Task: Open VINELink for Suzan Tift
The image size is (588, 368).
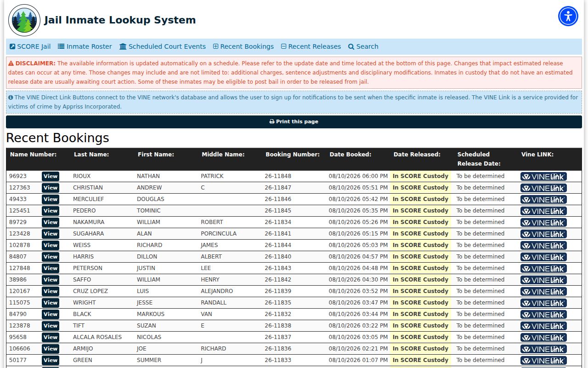Action: coord(543,326)
